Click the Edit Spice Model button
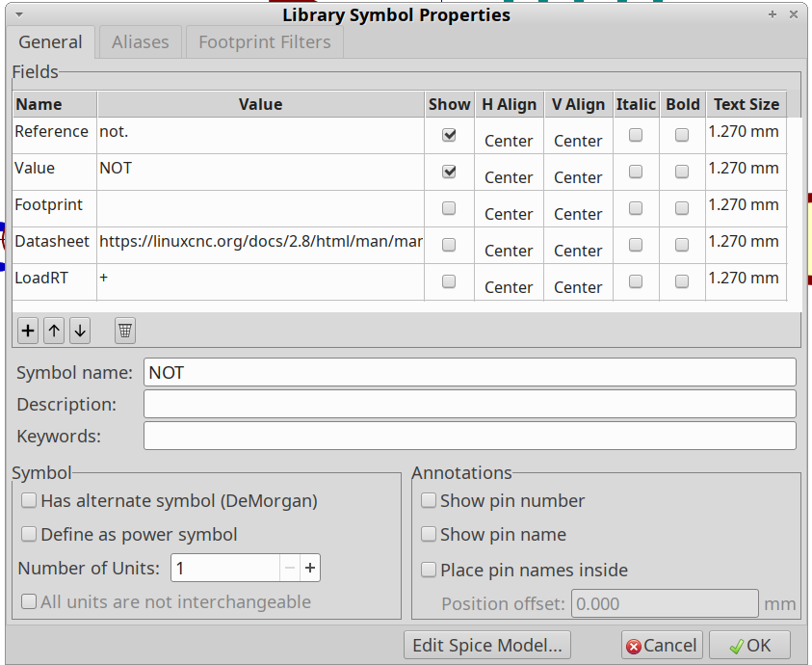812x665 pixels. pos(486,645)
